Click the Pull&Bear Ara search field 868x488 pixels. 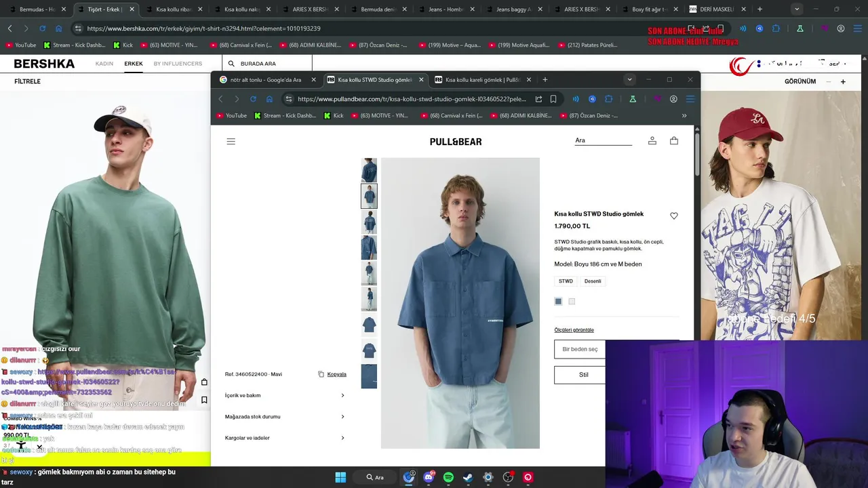[x=603, y=141]
